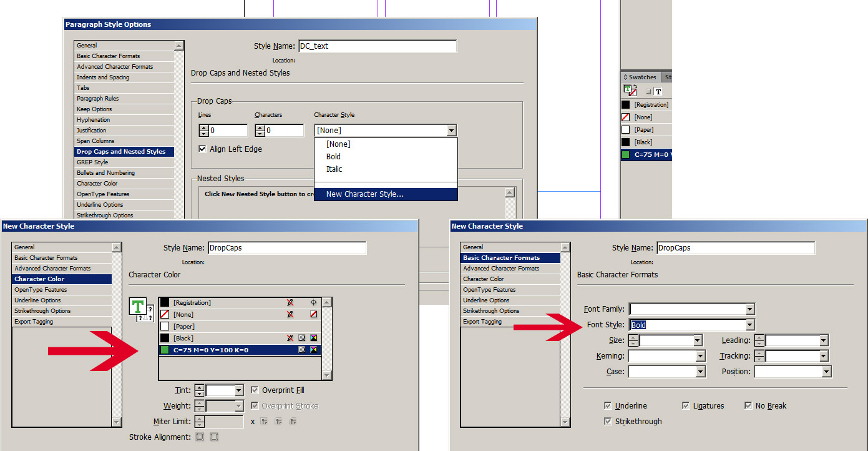Click the non-editable pencil icon on [Registration] row
The image size is (868, 451).
pos(290,302)
